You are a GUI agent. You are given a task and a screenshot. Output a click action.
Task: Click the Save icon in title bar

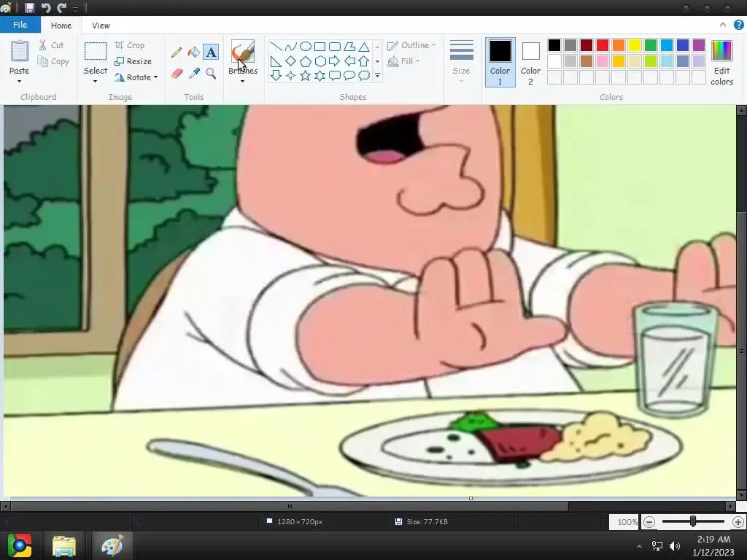[29, 7]
